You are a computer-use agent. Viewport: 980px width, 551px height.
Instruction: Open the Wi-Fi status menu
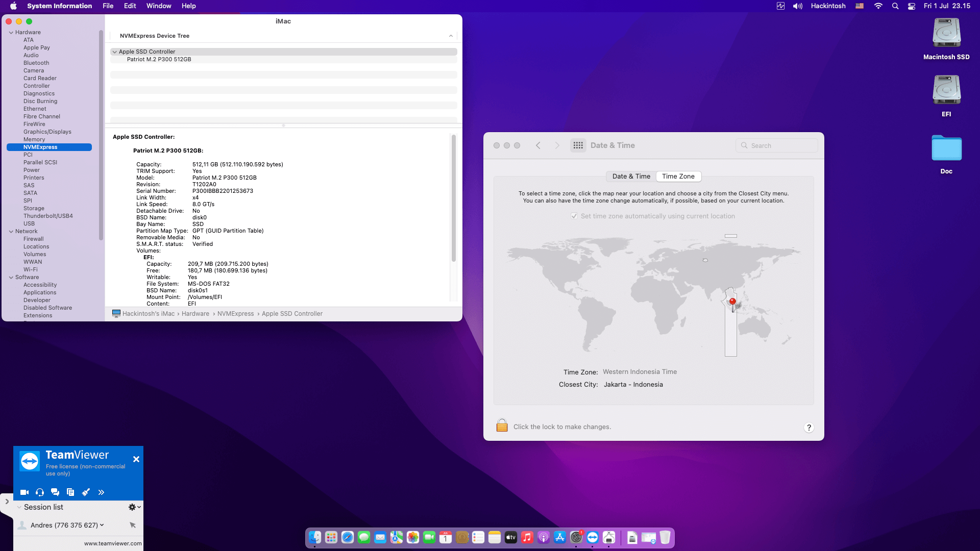pos(878,6)
